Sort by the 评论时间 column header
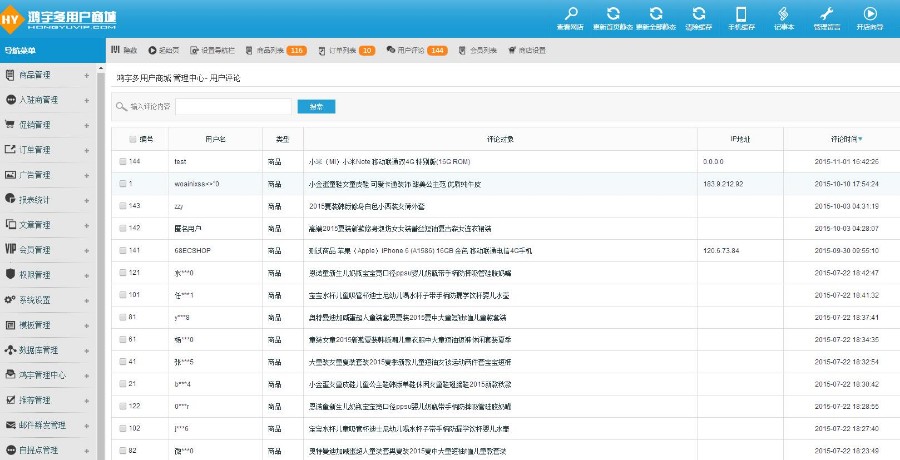Screen dimensions: 900x460 847,139
